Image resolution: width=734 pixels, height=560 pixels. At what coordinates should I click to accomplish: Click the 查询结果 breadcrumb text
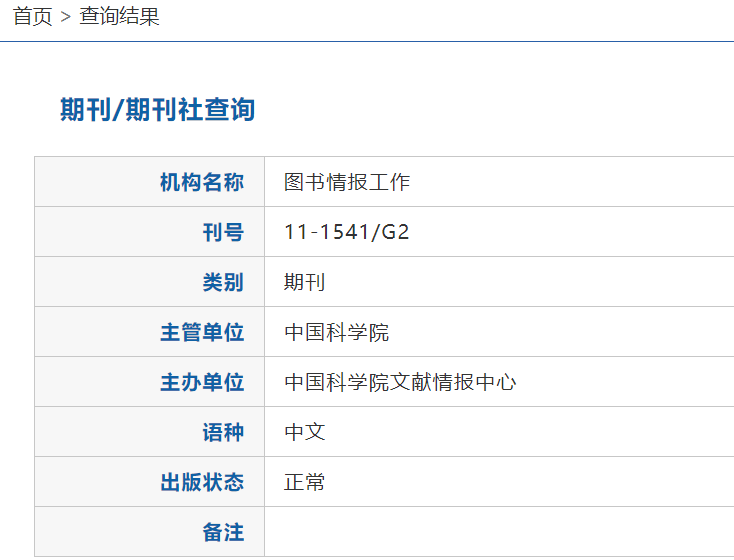119,17
